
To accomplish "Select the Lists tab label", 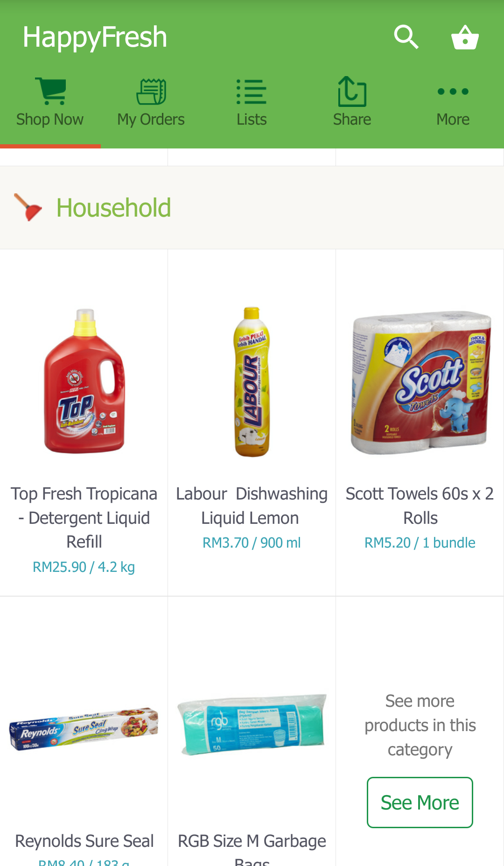I will (x=252, y=120).
